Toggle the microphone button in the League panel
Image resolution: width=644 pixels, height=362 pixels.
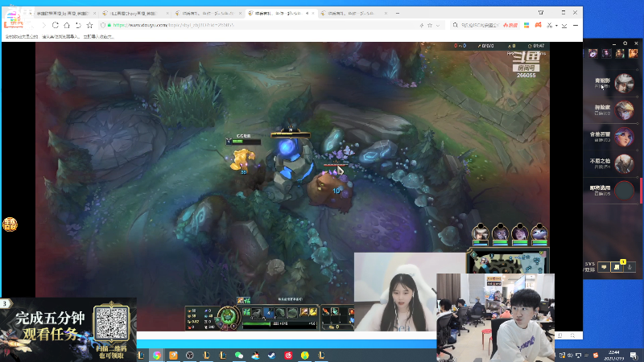click(x=630, y=267)
